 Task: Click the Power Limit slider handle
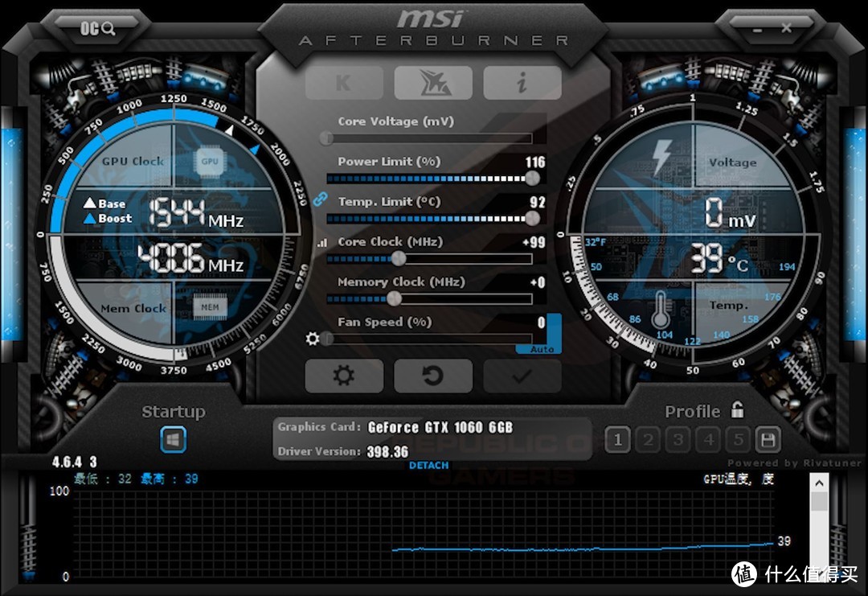pos(532,179)
